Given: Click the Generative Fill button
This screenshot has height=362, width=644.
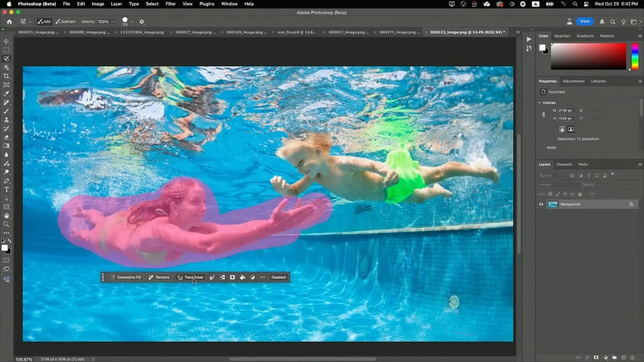Looking at the screenshot, I should point(125,277).
